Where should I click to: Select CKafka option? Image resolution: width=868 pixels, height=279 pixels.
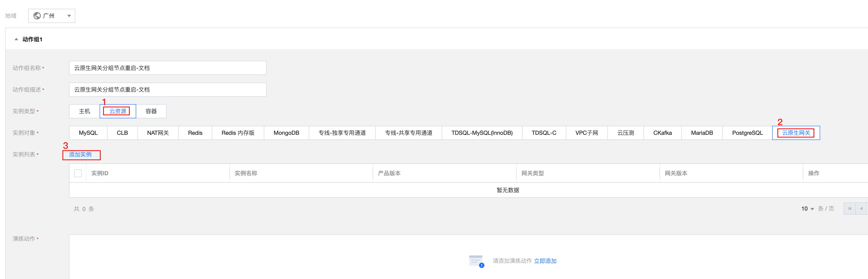tap(663, 133)
